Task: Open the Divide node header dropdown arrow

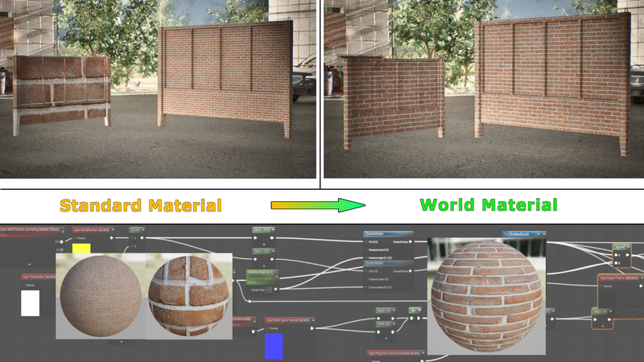Action: pyautogui.click(x=142, y=230)
